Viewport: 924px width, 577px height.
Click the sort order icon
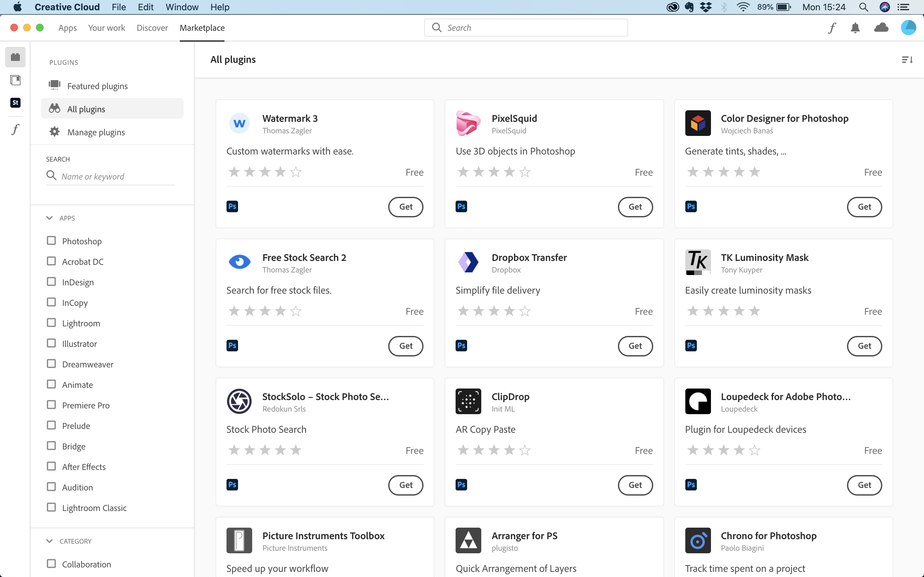[907, 60]
